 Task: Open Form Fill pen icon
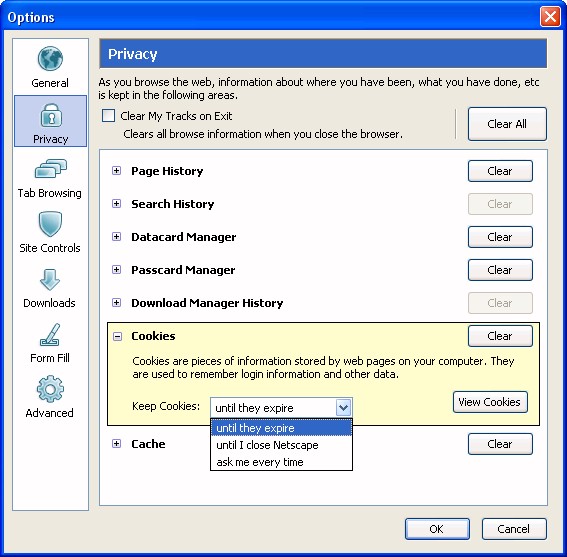coord(50,335)
